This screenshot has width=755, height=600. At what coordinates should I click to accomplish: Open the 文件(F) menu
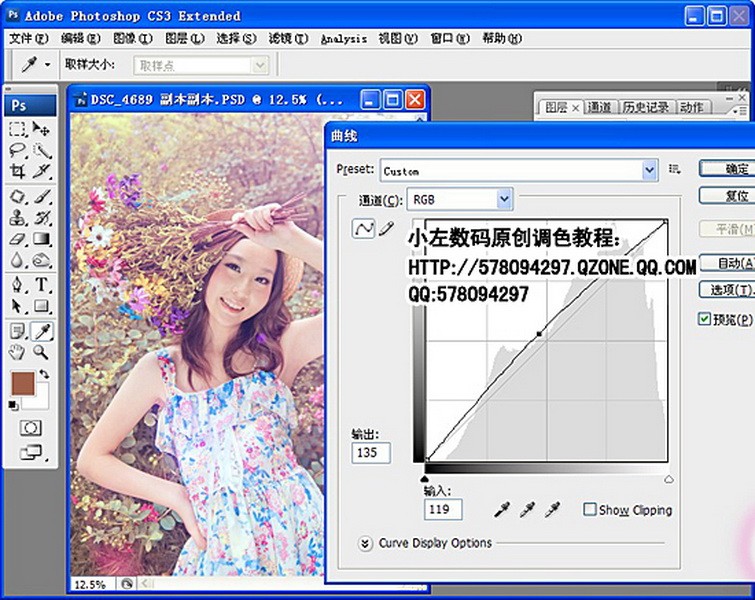pos(29,39)
